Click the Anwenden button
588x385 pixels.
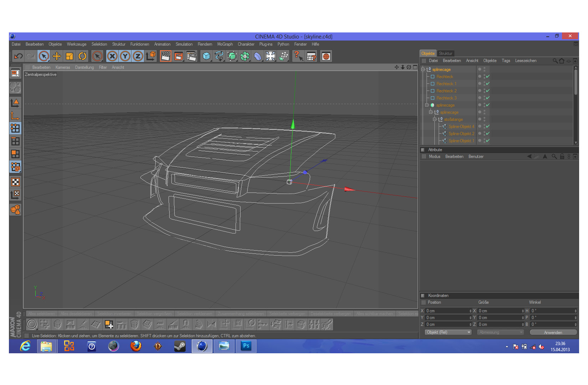coord(553,332)
